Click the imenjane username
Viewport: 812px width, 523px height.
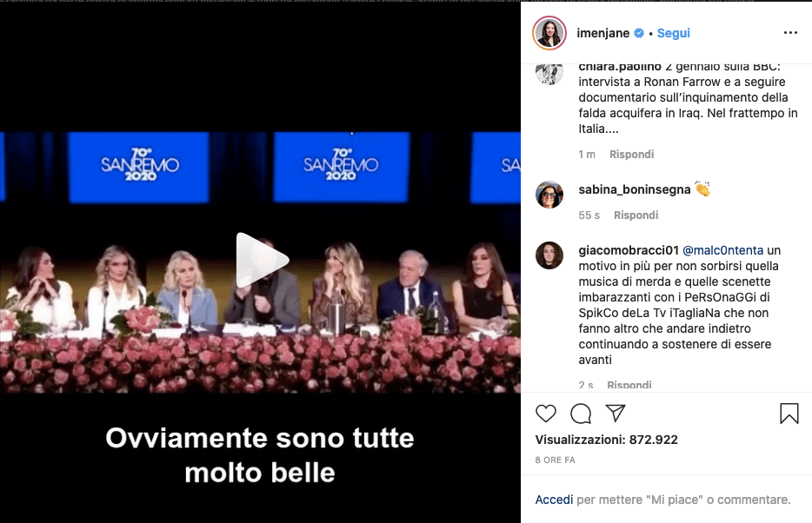click(x=602, y=33)
